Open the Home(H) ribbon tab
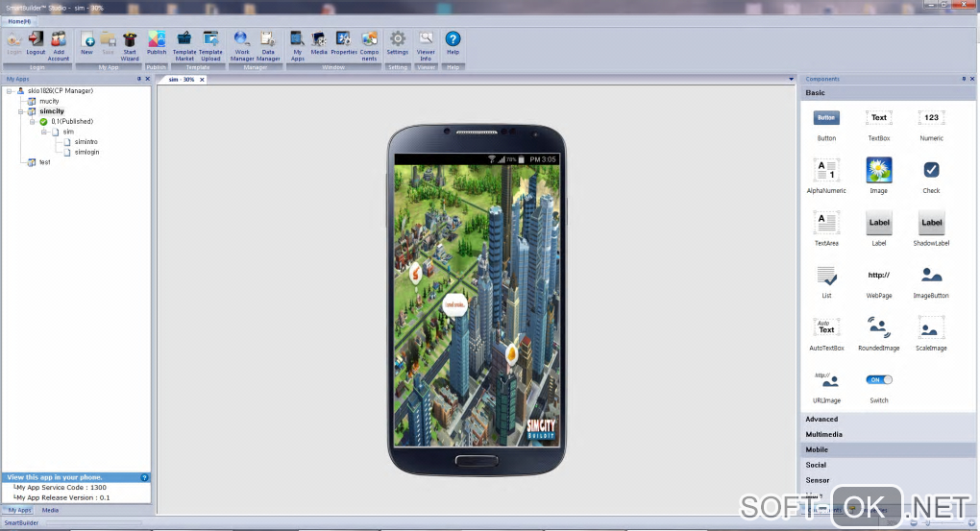Viewport: 980px width, 531px height. coord(19,21)
